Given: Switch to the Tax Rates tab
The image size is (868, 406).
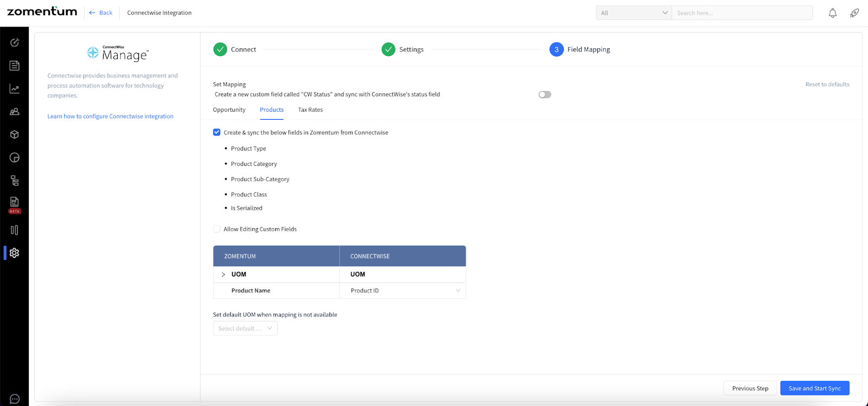Looking at the screenshot, I should point(310,109).
